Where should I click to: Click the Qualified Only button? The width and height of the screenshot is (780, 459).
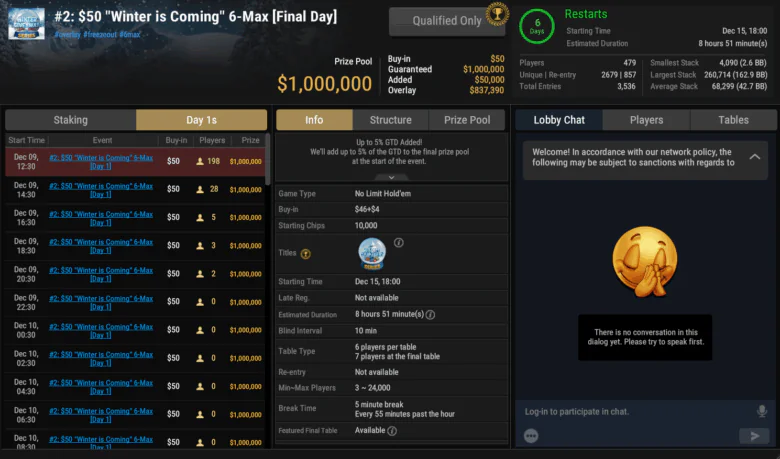tap(447, 21)
